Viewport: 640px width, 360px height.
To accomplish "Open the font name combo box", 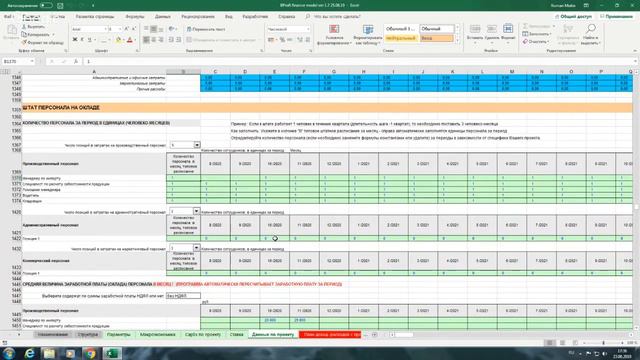I will (x=89, y=29).
